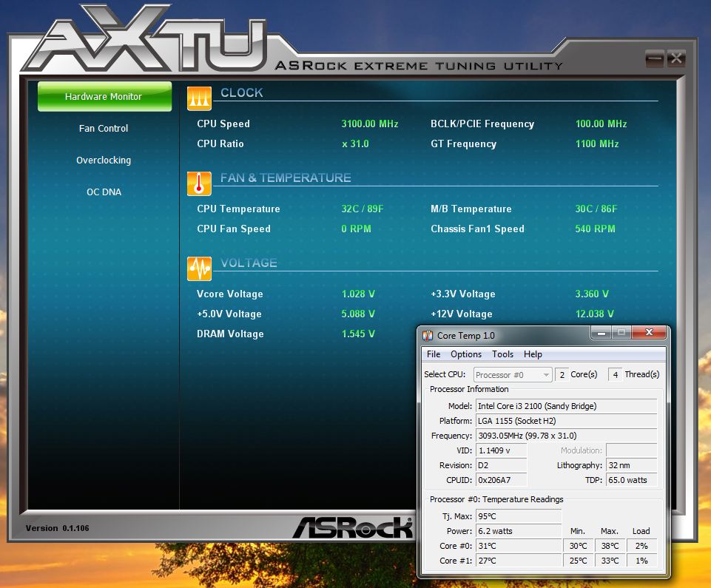Click the Thread(s) count field
This screenshot has width=711, height=588.
click(615, 375)
